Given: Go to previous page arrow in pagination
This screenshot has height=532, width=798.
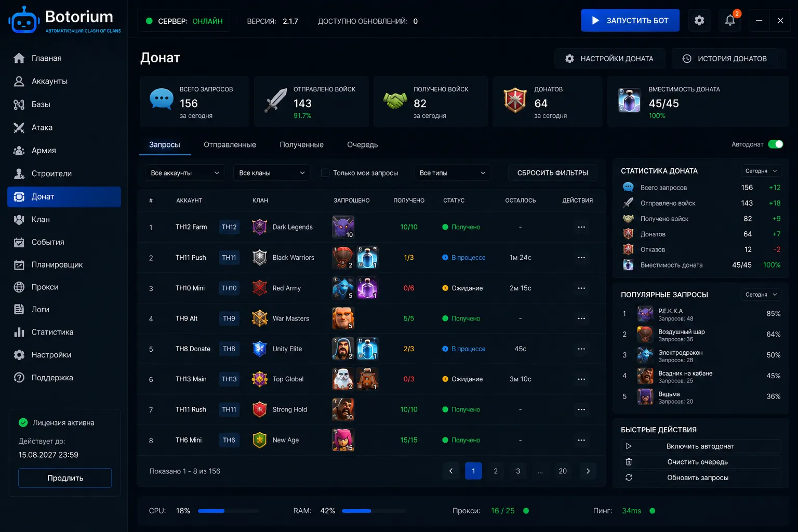Looking at the screenshot, I should pos(451,471).
